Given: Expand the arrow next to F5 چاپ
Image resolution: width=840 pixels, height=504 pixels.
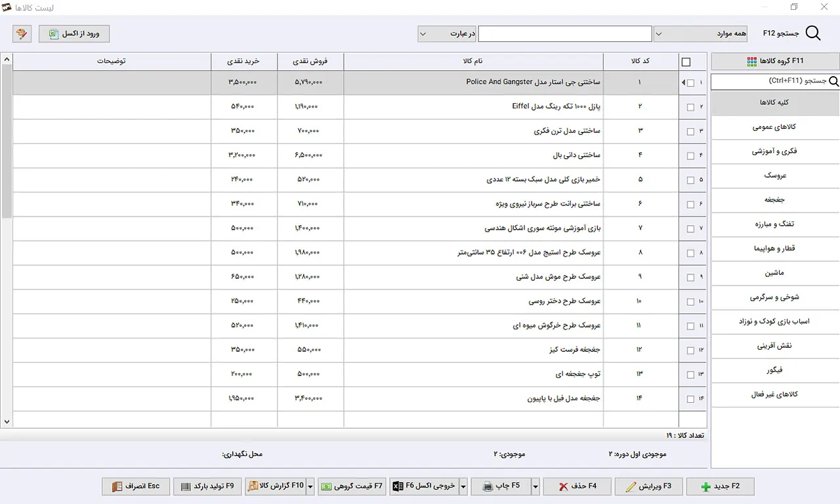Looking at the screenshot, I should pyautogui.click(x=535, y=486).
